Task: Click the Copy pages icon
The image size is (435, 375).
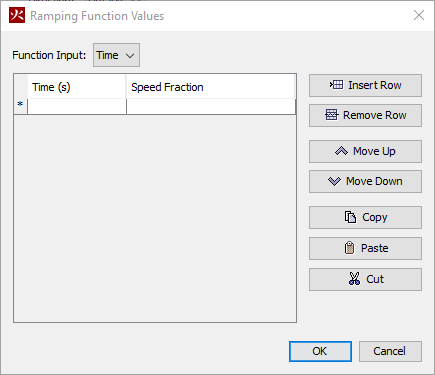Action: point(350,217)
